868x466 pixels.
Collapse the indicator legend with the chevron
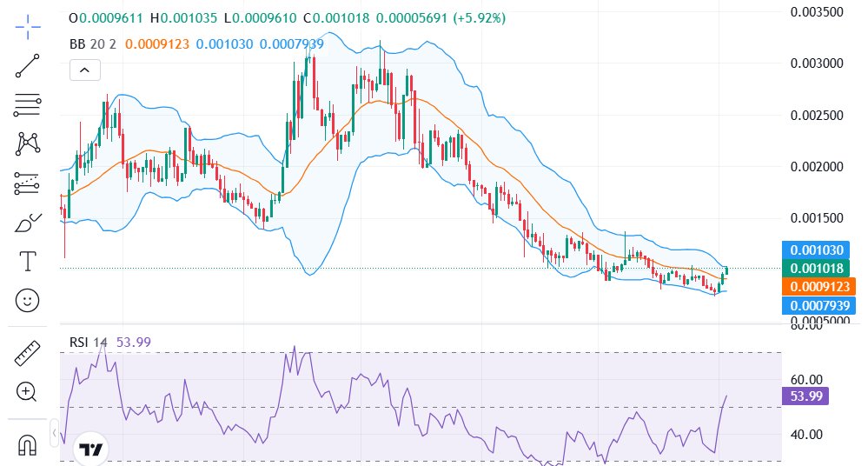pos(84,70)
